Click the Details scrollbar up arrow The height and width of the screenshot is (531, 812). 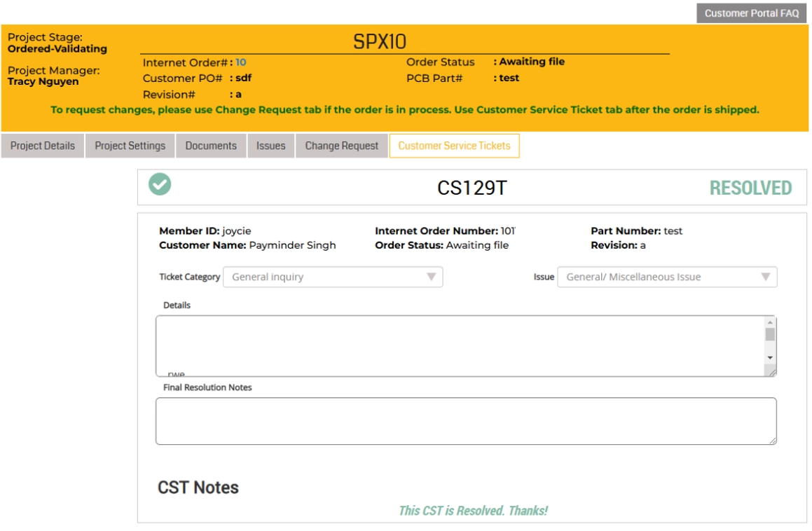click(x=770, y=323)
